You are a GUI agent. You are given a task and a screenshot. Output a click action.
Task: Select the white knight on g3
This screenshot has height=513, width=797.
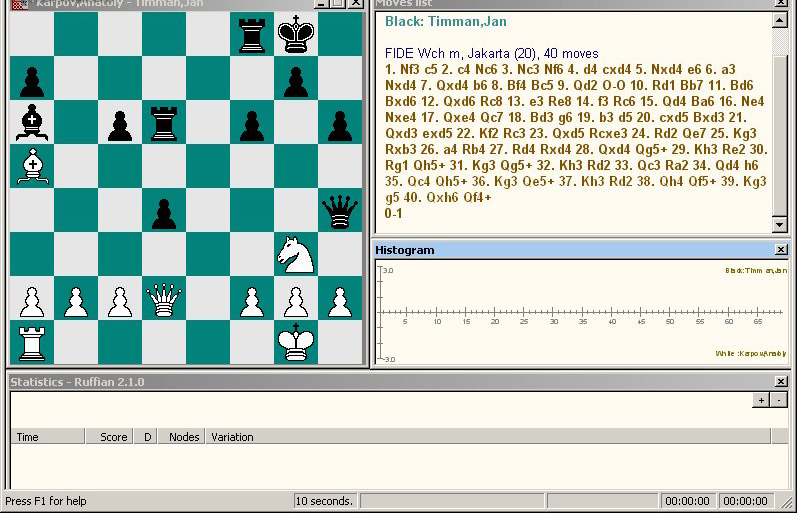tap(296, 255)
